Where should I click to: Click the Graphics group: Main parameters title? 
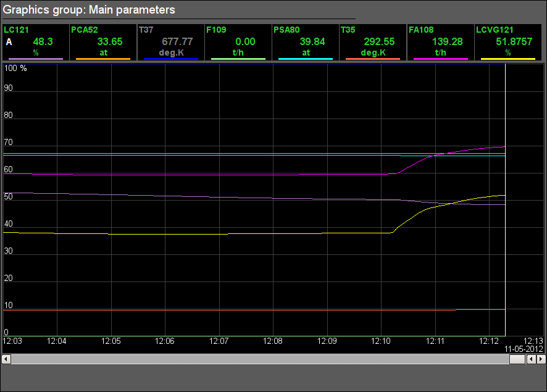[89, 10]
